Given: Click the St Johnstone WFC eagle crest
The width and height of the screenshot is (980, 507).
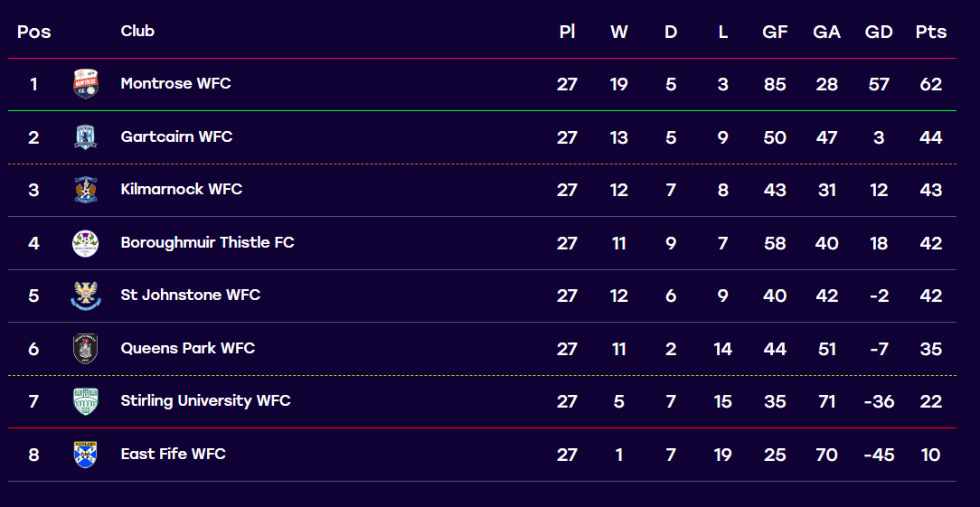Looking at the screenshot, I should (x=86, y=296).
